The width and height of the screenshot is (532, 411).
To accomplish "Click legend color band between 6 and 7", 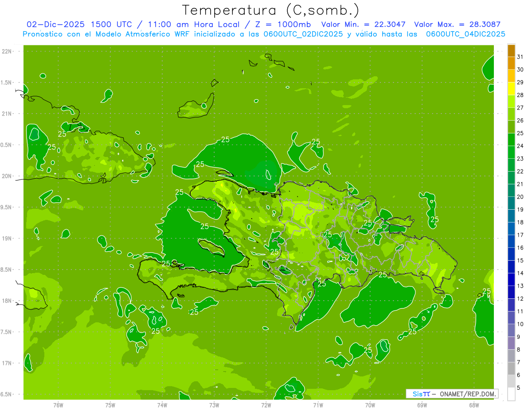I will 511,368.
